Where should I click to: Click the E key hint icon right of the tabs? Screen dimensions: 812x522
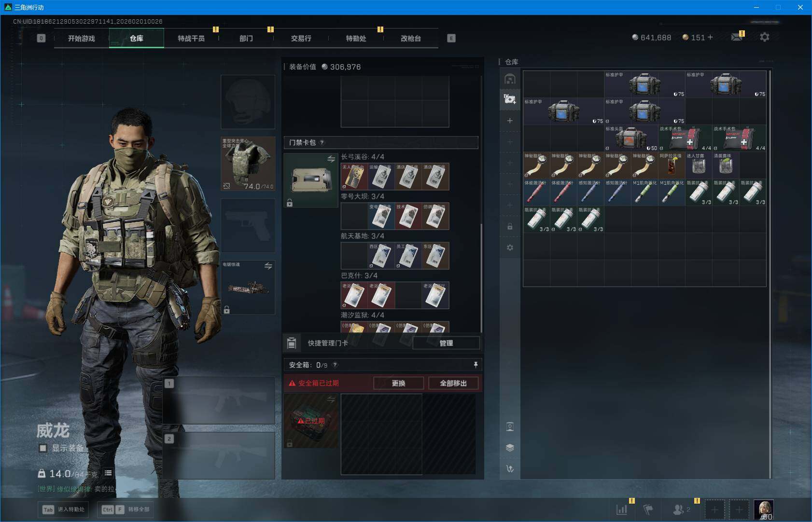451,38
